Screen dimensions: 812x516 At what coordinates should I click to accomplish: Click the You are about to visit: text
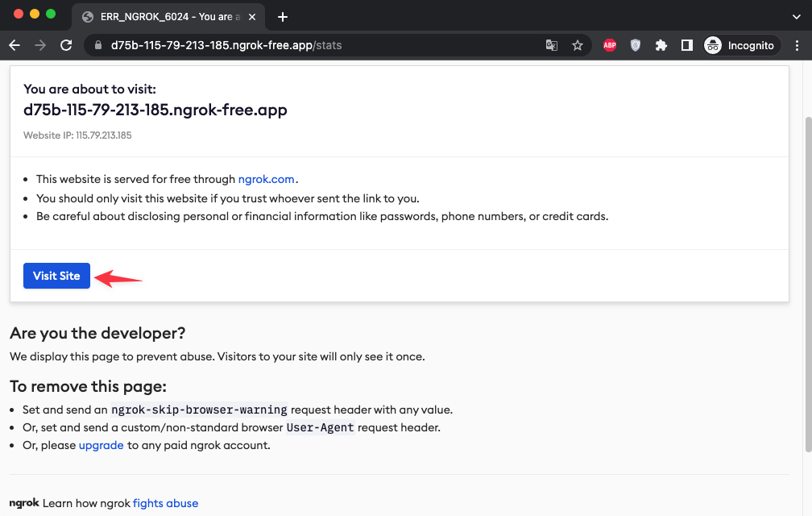click(x=89, y=89)
